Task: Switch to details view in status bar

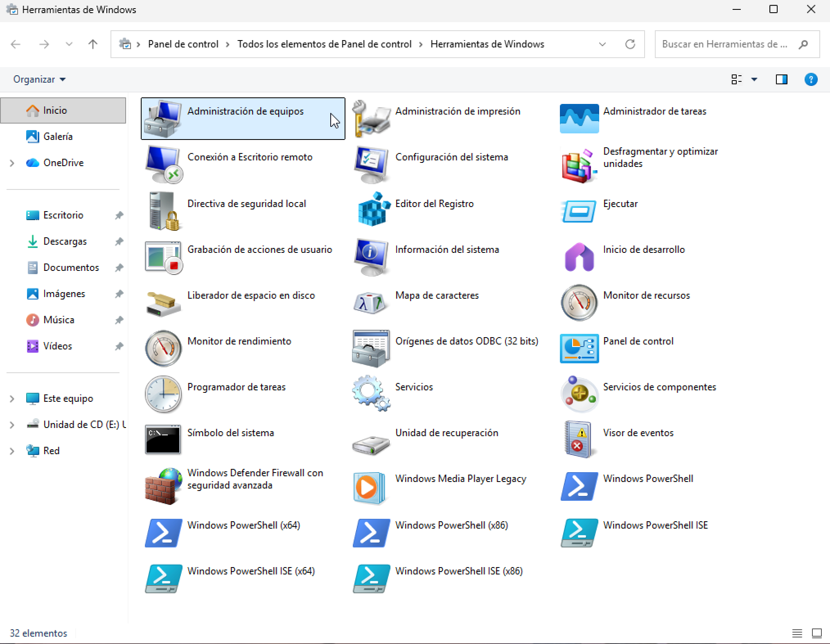Action: pos(797,633)
